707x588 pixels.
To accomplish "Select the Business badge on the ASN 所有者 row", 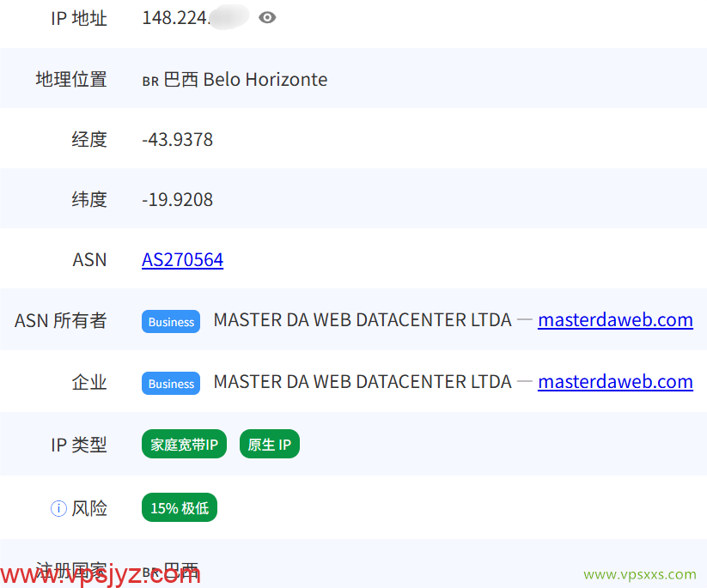I will click(x=170, y=321).
